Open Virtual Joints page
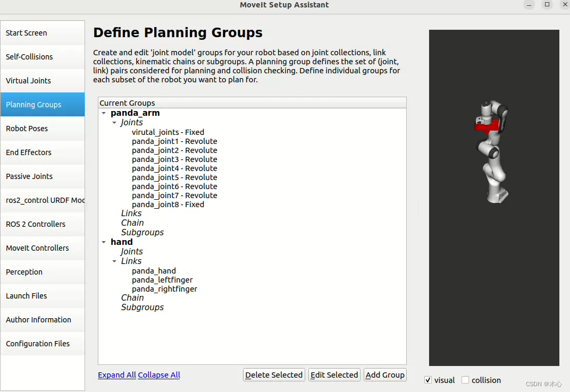570x392 pixels. [43, 81]
